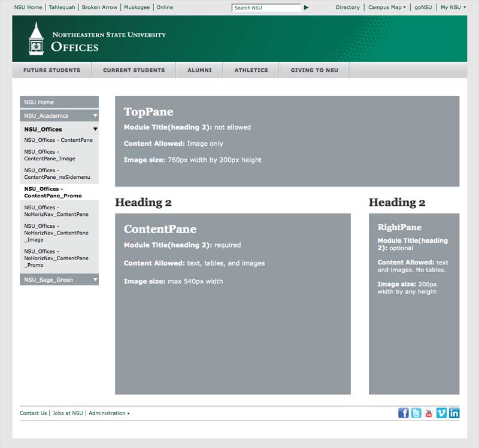Open the Vimeo social icon
The image size is (479, 448).
click(x=441, y=413)
